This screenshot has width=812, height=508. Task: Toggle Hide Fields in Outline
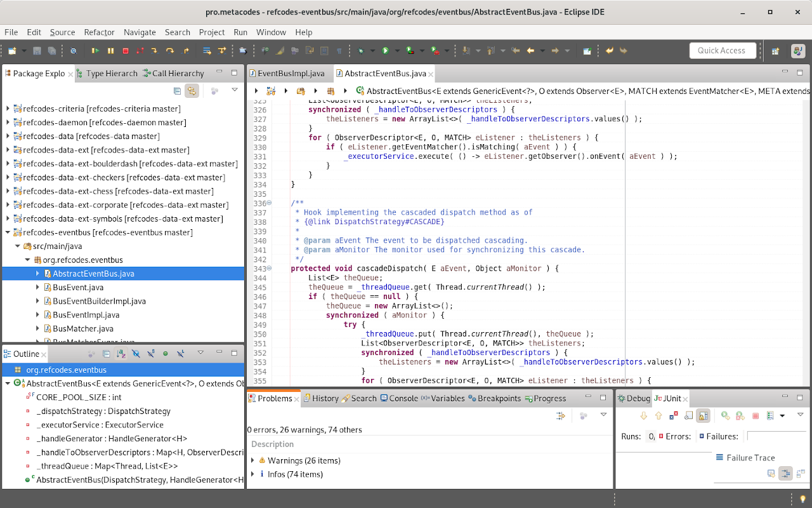point(136,354)
